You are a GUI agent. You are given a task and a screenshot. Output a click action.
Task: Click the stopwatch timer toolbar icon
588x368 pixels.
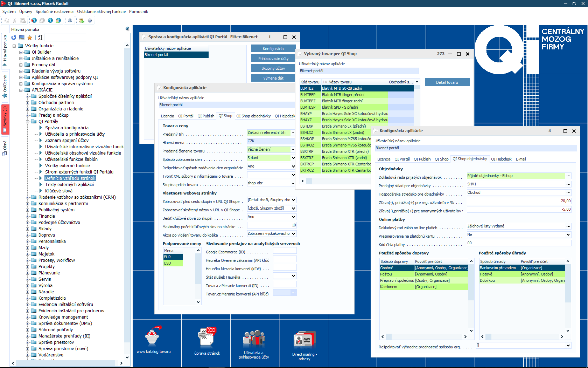[x=90, y=20]
